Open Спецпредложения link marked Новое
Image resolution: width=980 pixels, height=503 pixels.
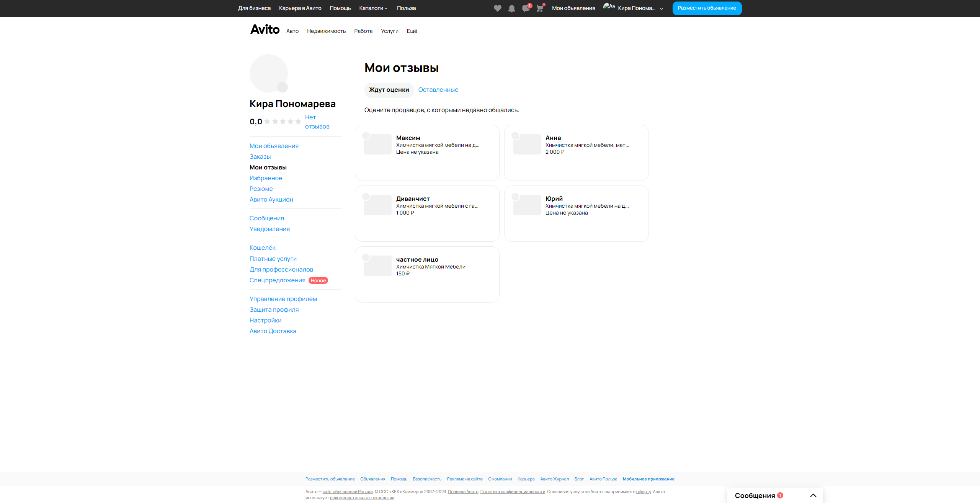(x=277, y=280)
